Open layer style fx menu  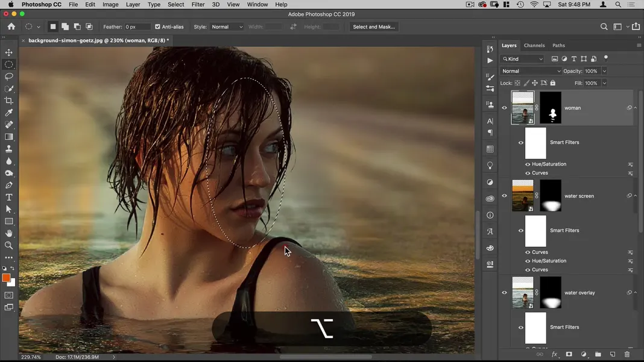[x=555, y=354]
